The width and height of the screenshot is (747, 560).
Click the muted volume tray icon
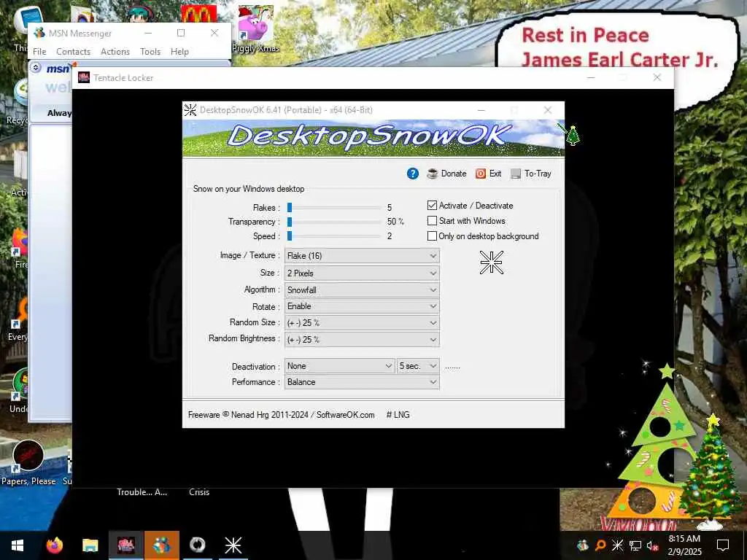(653, 545)
